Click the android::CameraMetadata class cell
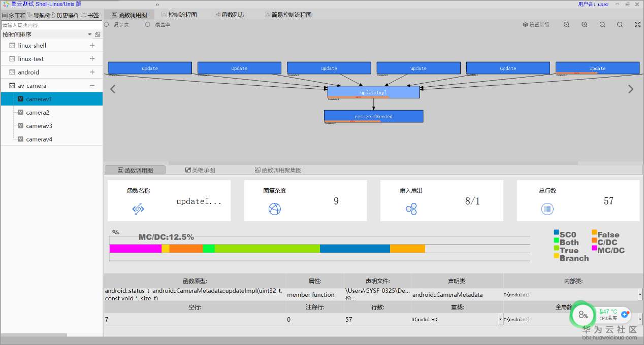Screen dimensions: 644x345 click(x=457, y=294)
